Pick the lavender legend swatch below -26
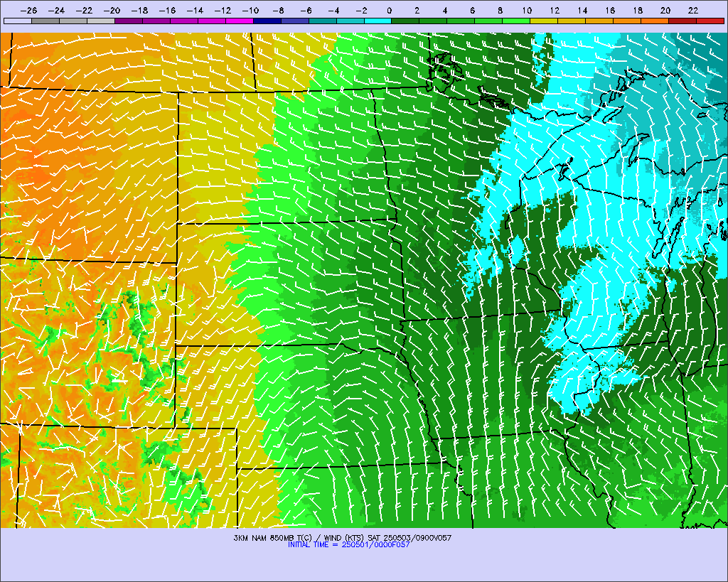 coord(18,21)
